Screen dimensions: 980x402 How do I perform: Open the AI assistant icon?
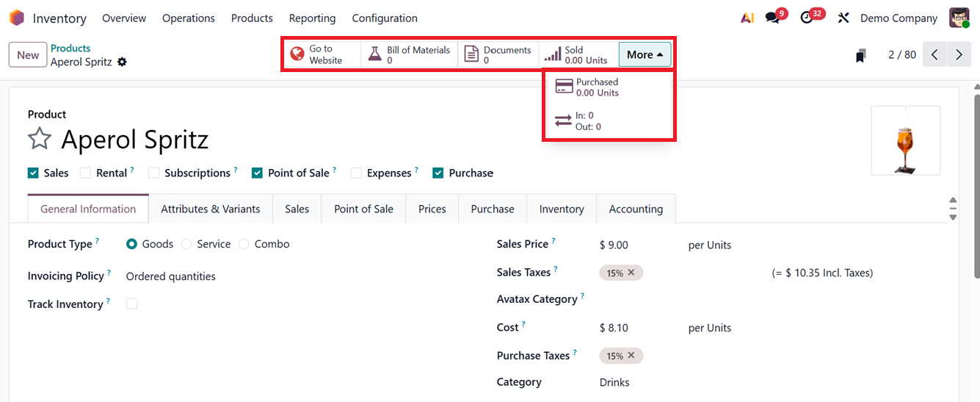click(x=747, y=18)
